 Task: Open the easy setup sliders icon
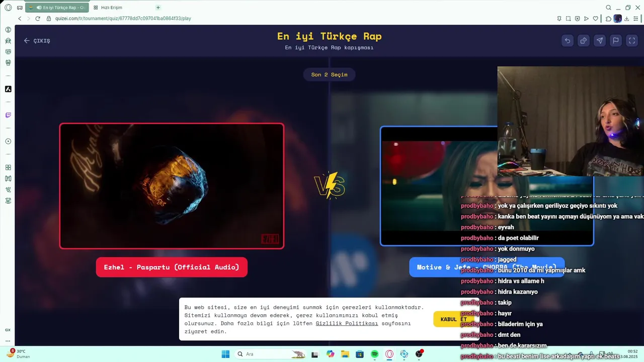tap(636, 19)
